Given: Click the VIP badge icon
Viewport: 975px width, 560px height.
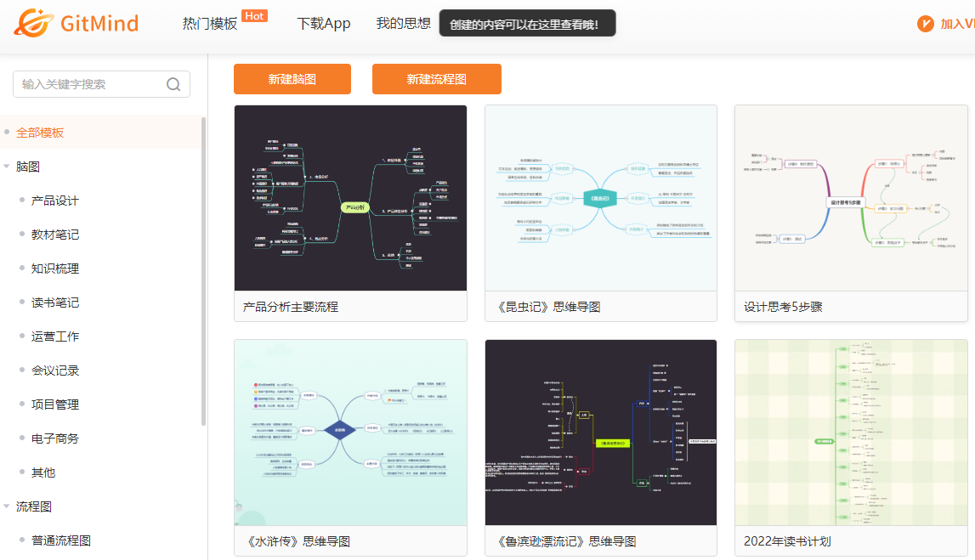Looking at the screenshot, I should tap(926, 24).
